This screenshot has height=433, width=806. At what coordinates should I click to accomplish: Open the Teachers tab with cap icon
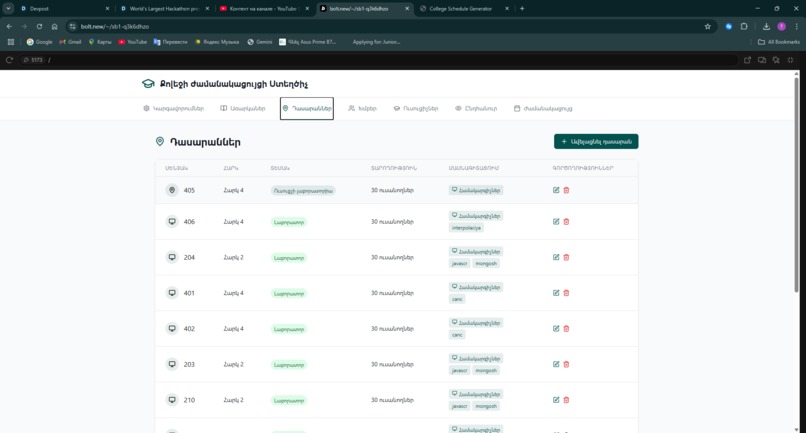point(416,109)
